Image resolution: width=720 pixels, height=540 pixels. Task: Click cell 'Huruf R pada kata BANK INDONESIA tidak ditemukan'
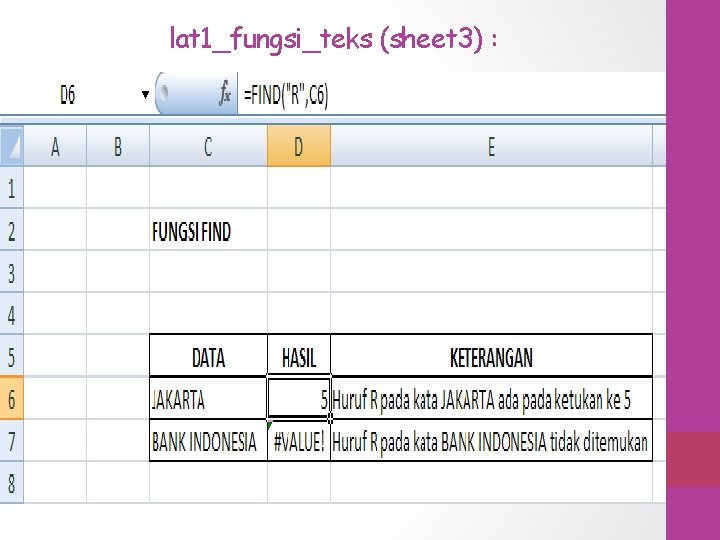point(491,441)
